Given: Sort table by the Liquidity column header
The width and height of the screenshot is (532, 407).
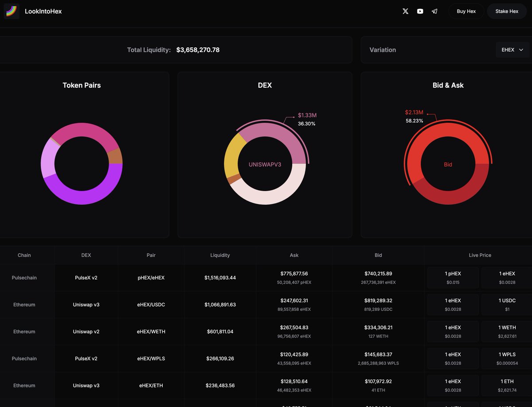Looking at the screenshot, I should point(220,255).
